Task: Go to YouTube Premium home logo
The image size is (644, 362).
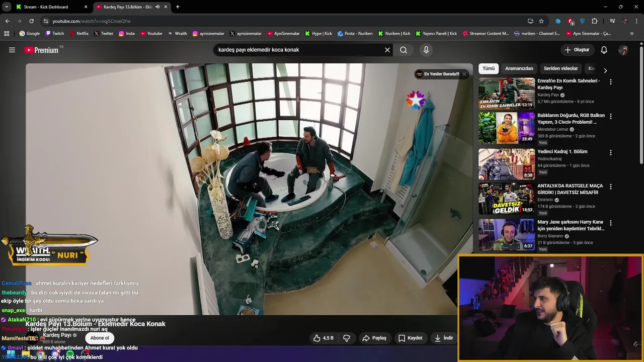Action: tap(41, 50)
